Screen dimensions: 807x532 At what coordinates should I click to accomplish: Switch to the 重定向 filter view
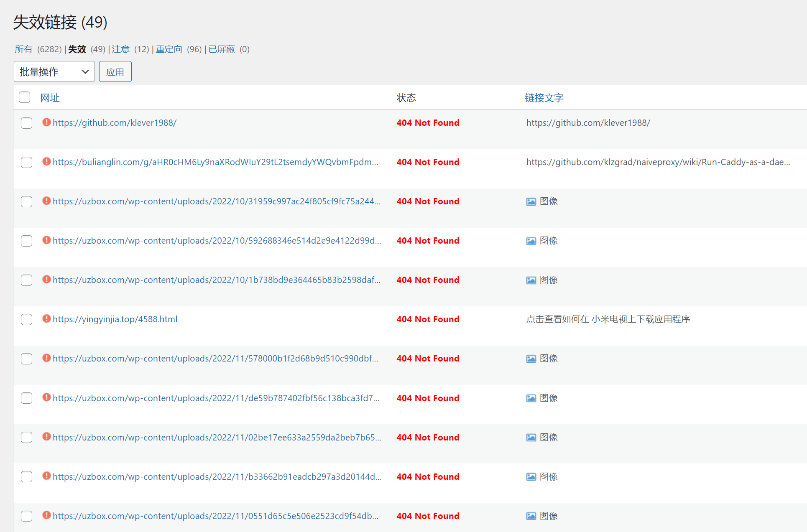click(169, 49)
